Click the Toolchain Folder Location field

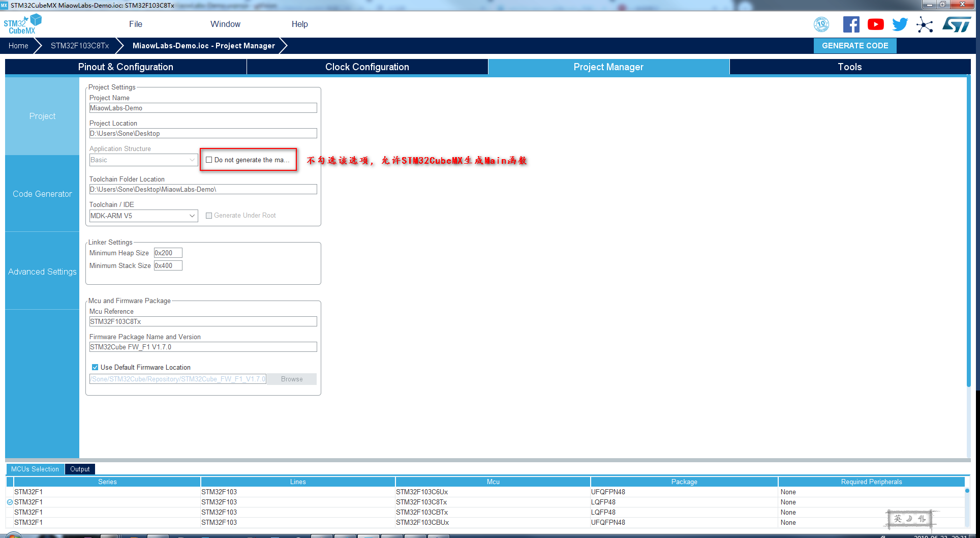point(203,189)
